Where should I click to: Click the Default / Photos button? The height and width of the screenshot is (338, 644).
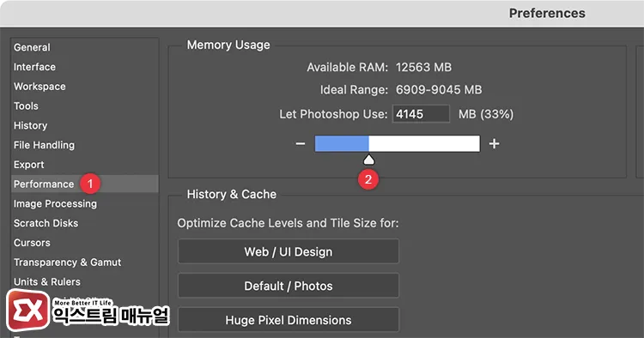coord(289,286)
